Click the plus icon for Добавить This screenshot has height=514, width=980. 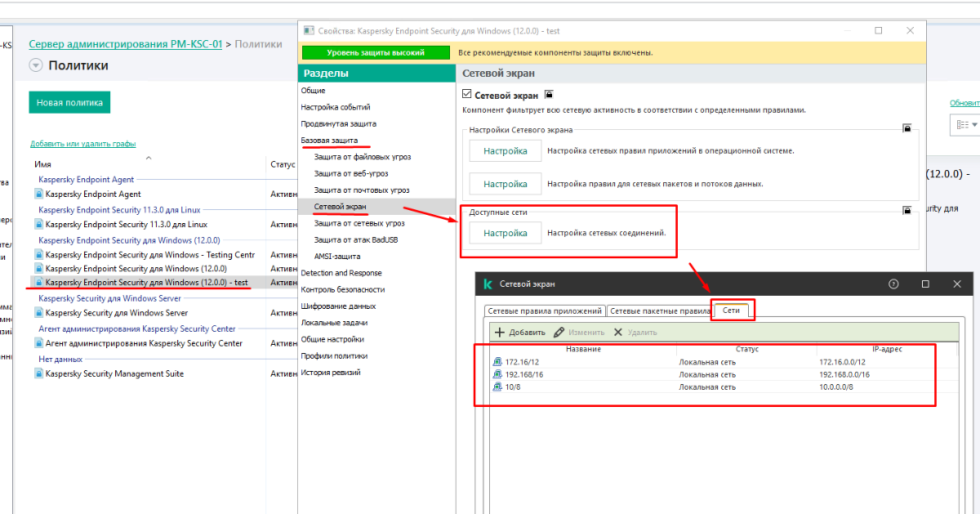(x=500, y=333)
